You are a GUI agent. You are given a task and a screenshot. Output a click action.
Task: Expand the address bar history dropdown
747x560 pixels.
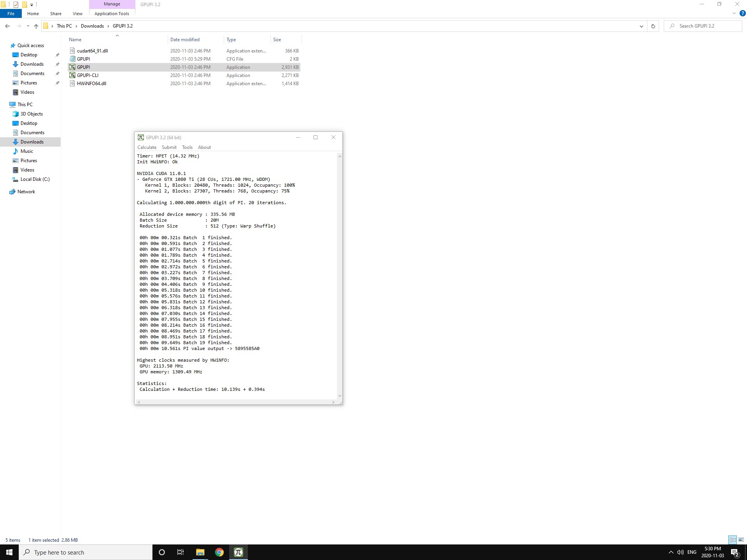tap(641, 26)
